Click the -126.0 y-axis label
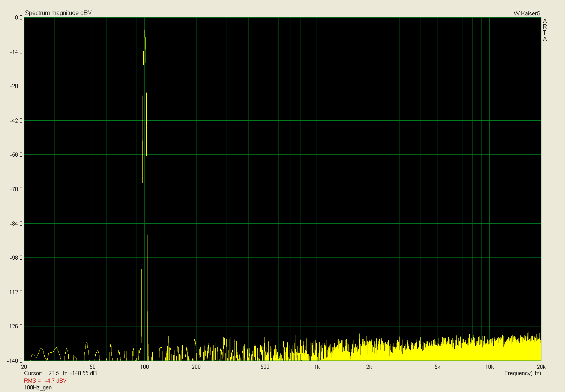Viewport: 565px width, 392px height. click(x=15, y=326)
